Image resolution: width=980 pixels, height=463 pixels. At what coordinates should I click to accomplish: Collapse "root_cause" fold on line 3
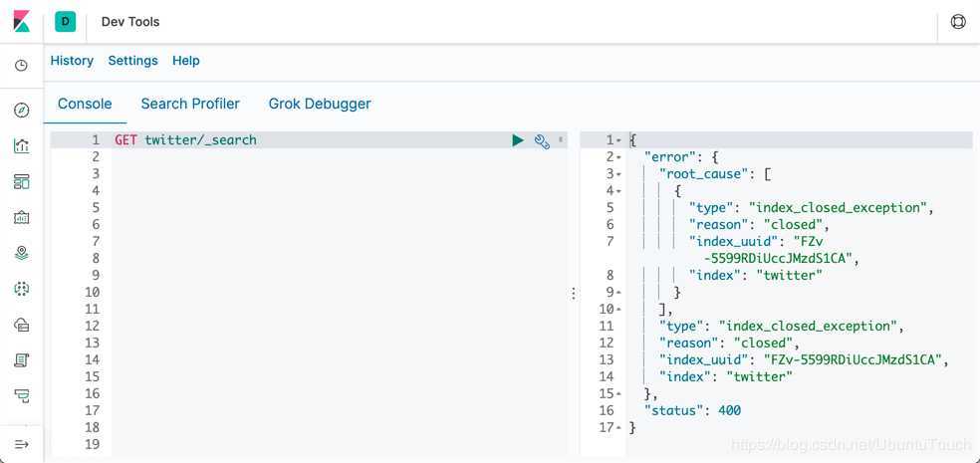pyautogui.click(x=618, y=174)
